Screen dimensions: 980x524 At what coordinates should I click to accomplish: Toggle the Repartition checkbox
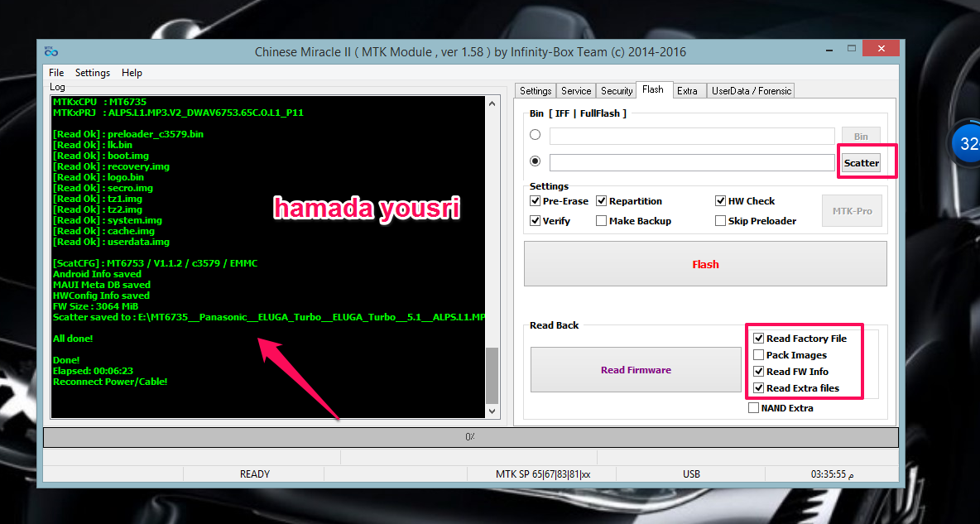601,200
